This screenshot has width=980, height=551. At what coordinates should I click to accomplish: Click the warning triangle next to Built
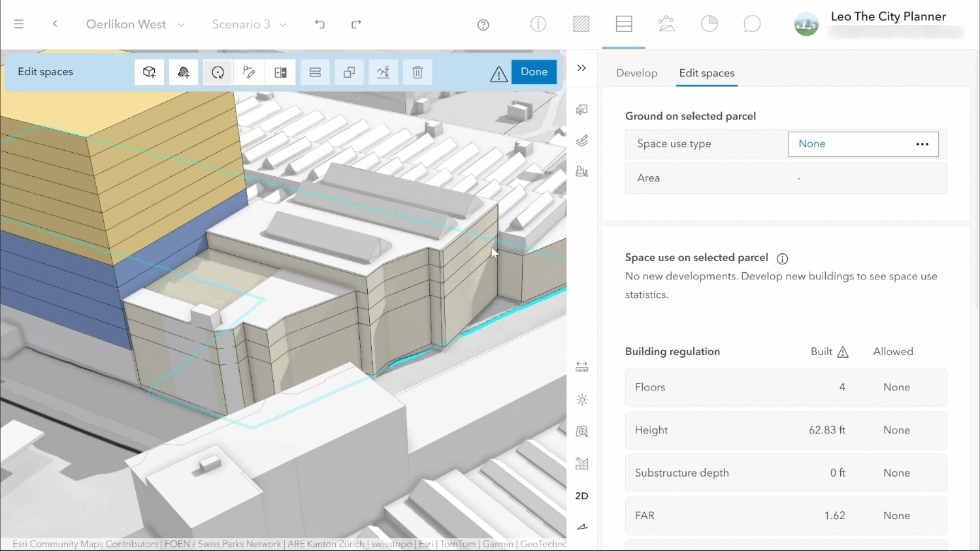843,351
